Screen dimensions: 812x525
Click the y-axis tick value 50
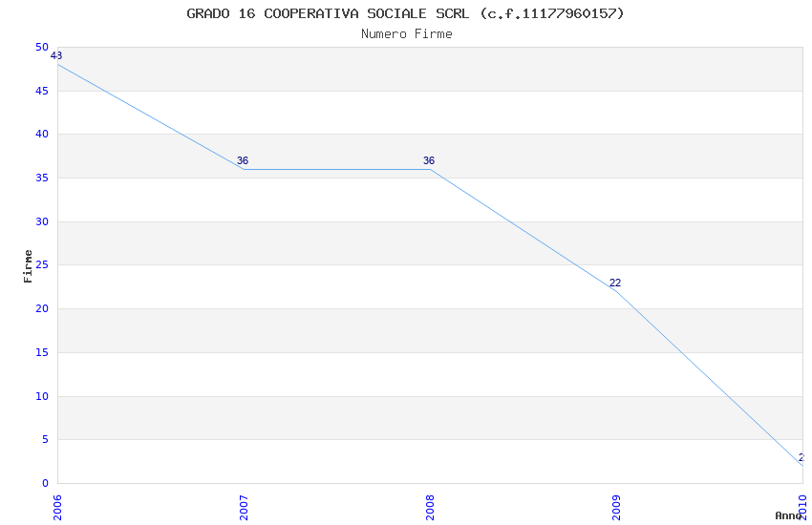pyautogui.click(x=42, y=47)
